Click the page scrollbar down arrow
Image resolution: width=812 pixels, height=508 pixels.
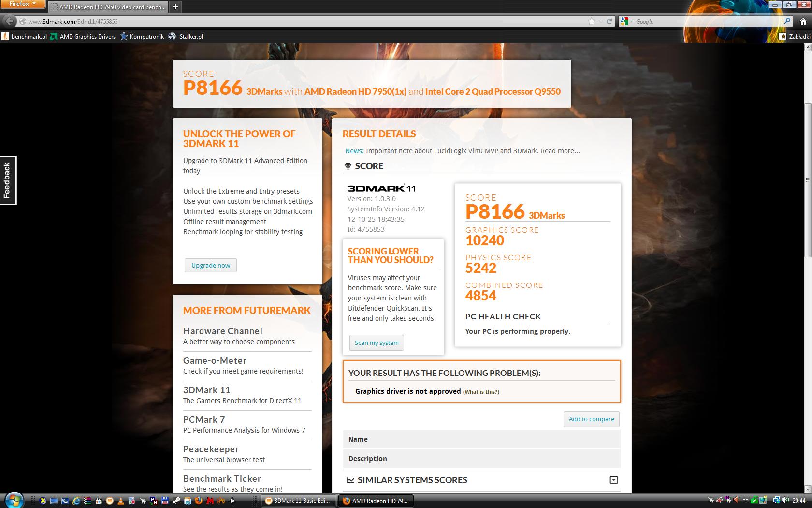click(x=808, y=489)
